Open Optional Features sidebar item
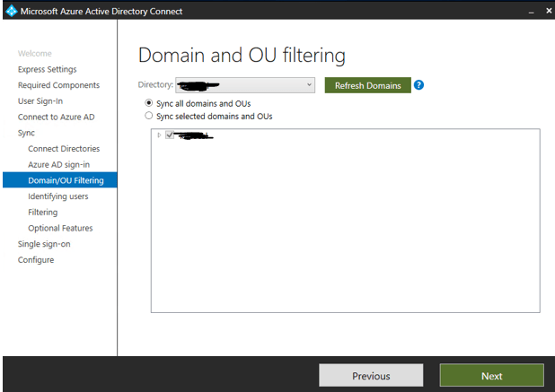 coord(60,228)
